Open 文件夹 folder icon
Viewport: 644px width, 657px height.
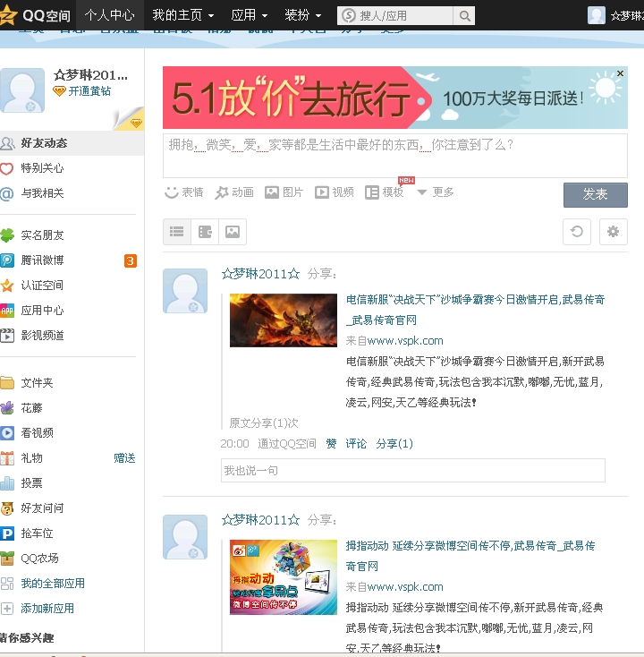tap(7, 382)
